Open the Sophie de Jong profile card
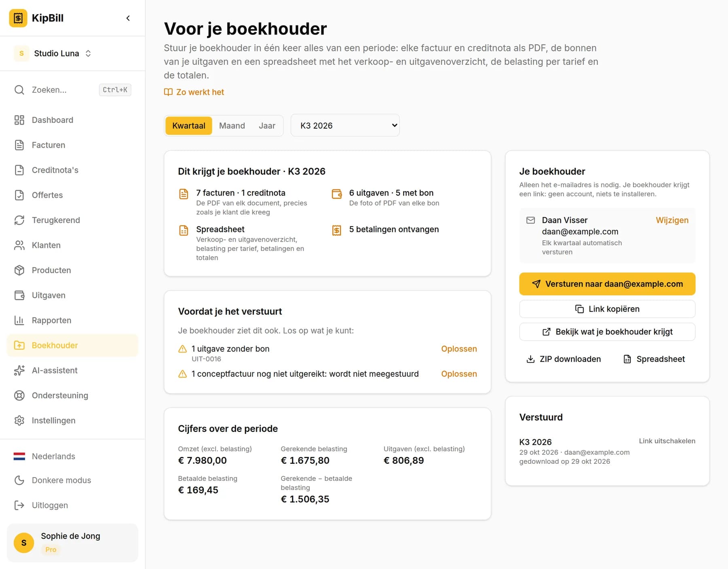The image size is (728, 569). tap(72, 543)
